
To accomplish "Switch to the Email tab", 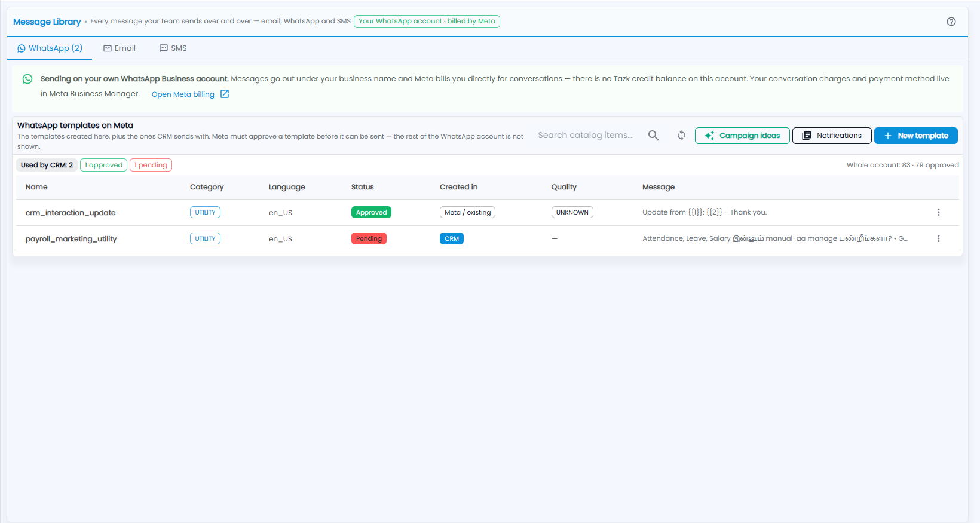I will click(120, 48).
